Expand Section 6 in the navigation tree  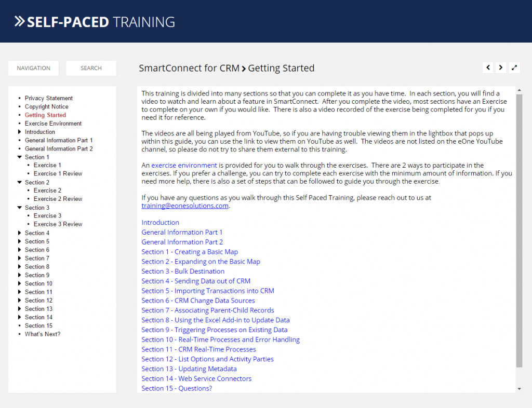(x=19, y=250)
